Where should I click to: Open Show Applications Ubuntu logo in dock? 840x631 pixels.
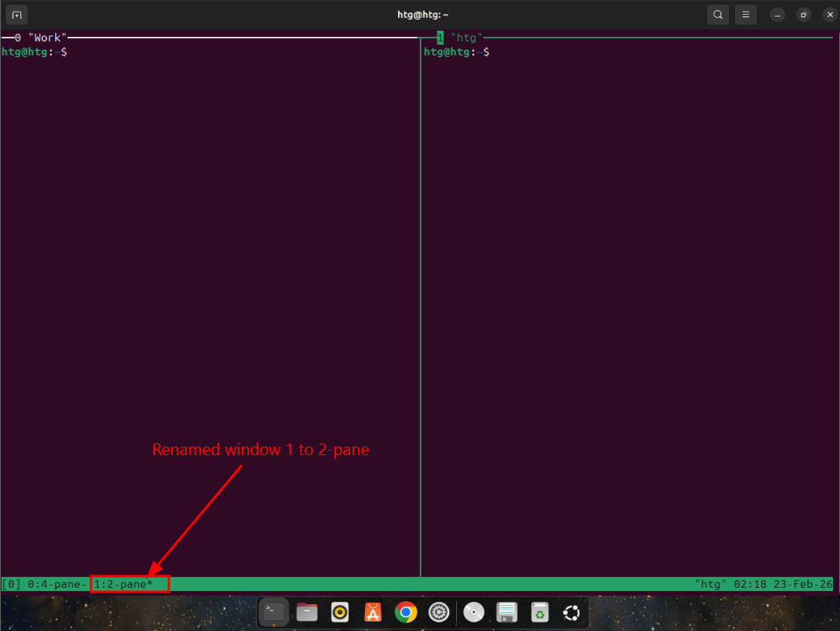572,612
